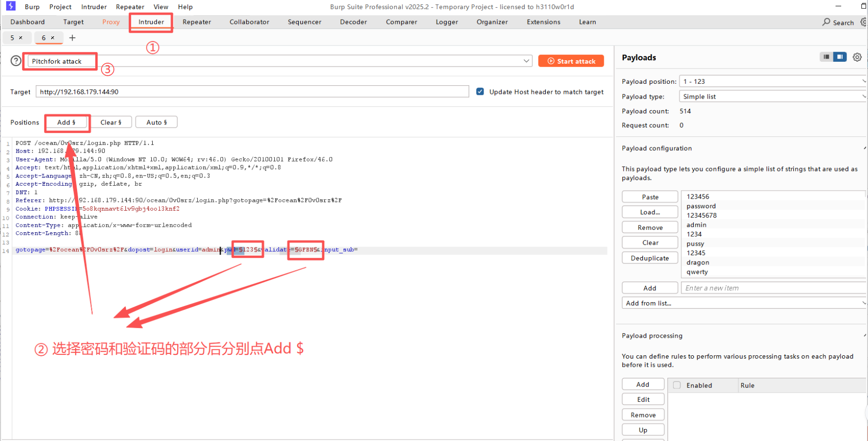Click the Clear payload list button

(650, 243)
